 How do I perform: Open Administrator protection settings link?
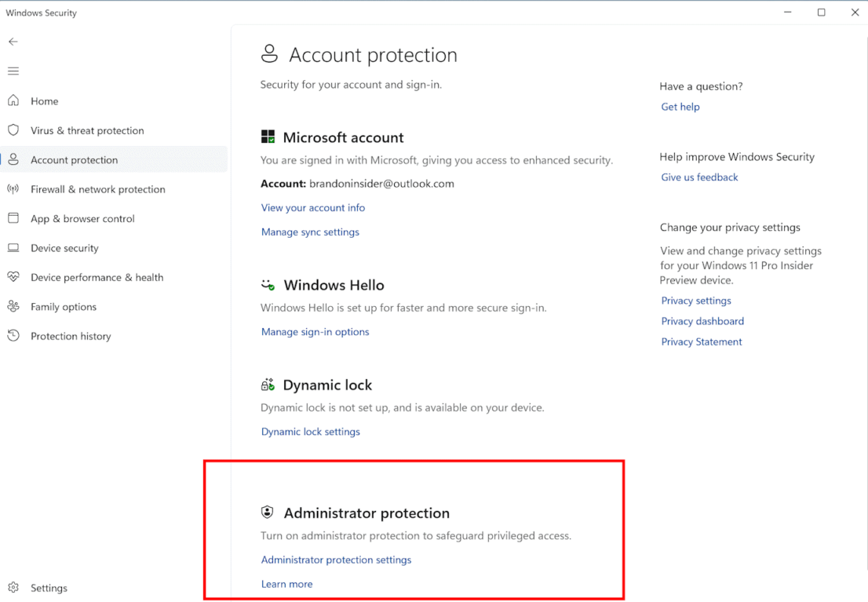pos(336,560)
